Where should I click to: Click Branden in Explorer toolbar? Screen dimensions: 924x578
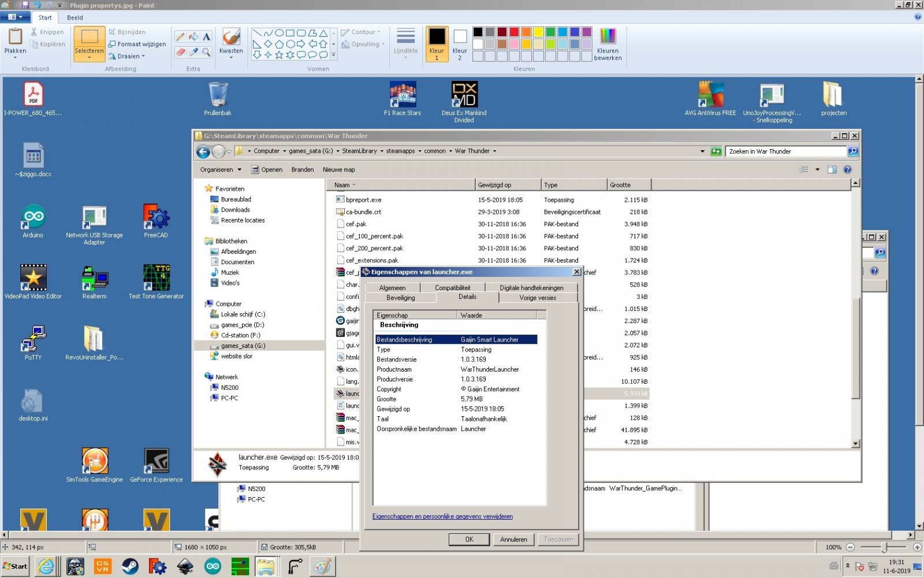(x=303, y=170)
